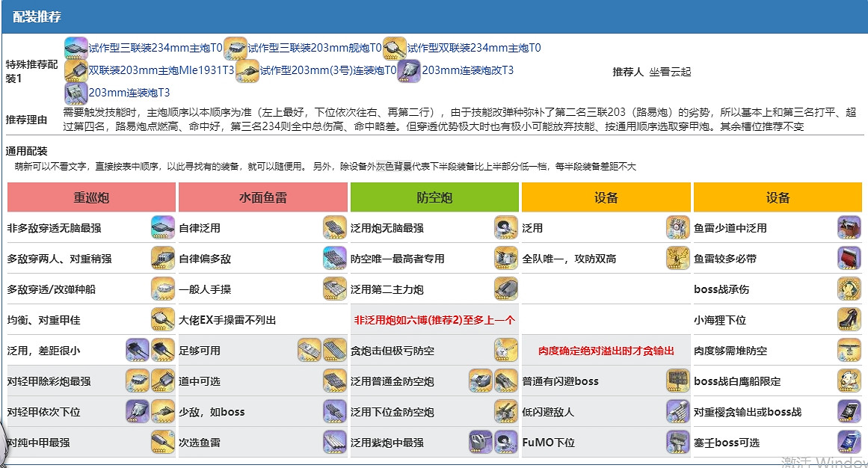Click the 水面鱼雷 column header

[262, 197]
